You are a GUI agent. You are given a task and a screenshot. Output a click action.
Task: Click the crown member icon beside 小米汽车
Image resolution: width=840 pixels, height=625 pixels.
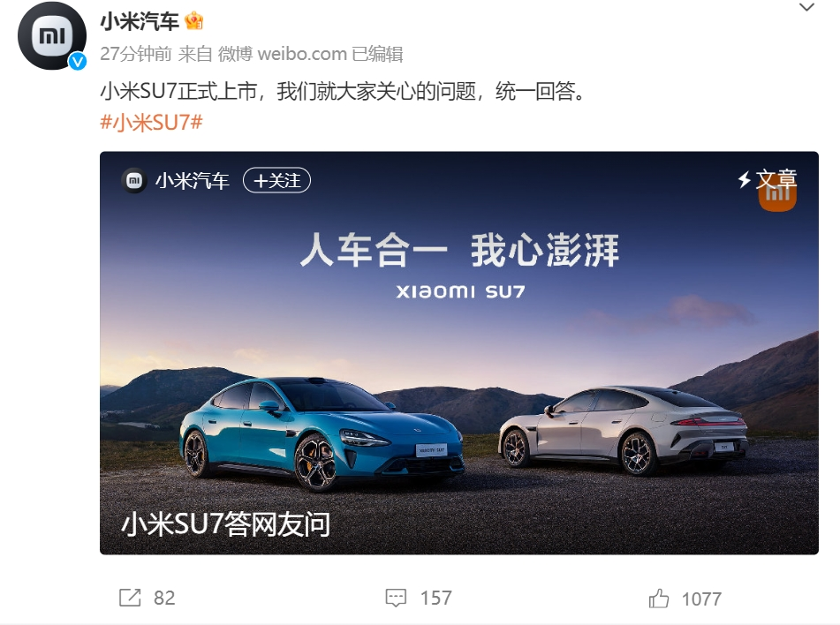click(194, 21)
